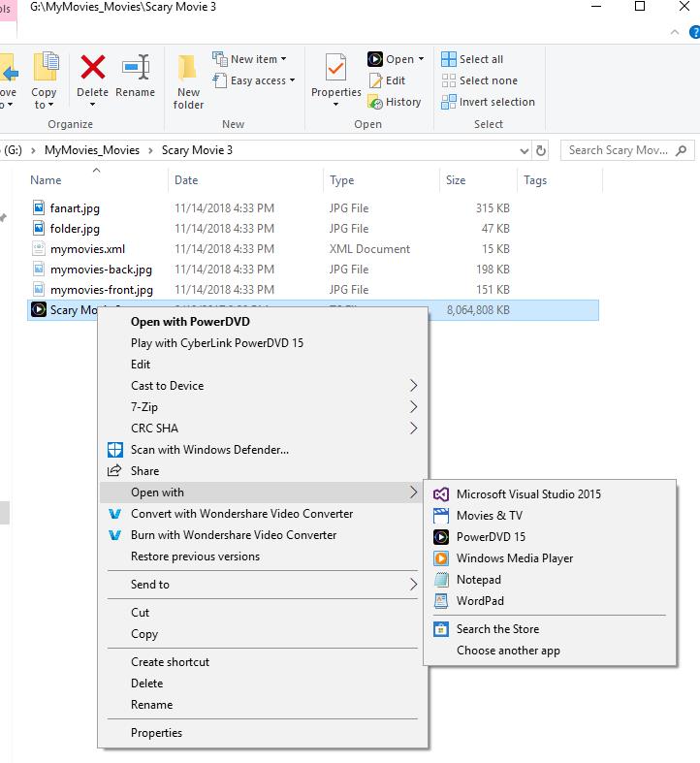Click the Share arrow icon in context menu
The image size is (700, 763).
click(x=113, y=470)
